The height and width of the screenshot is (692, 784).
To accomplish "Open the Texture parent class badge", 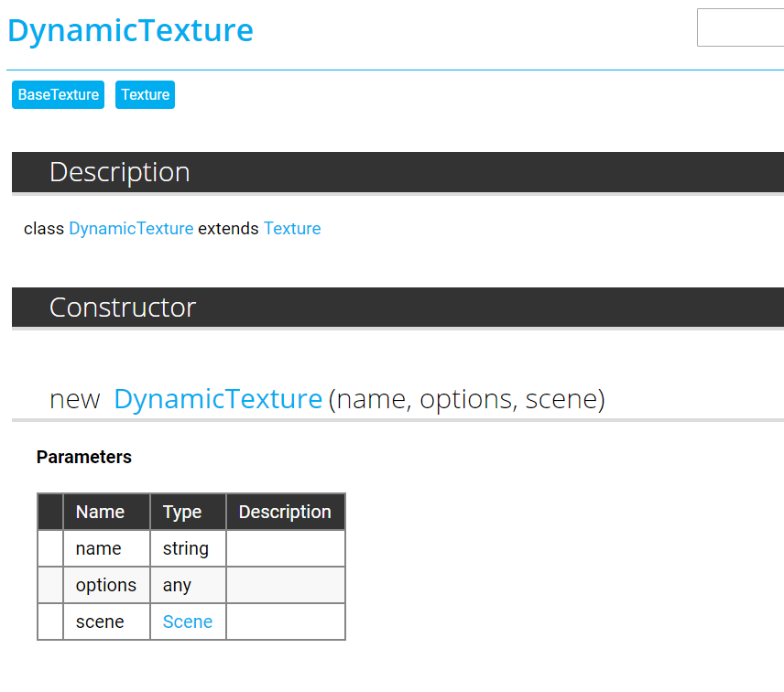I will pos(145,95).
